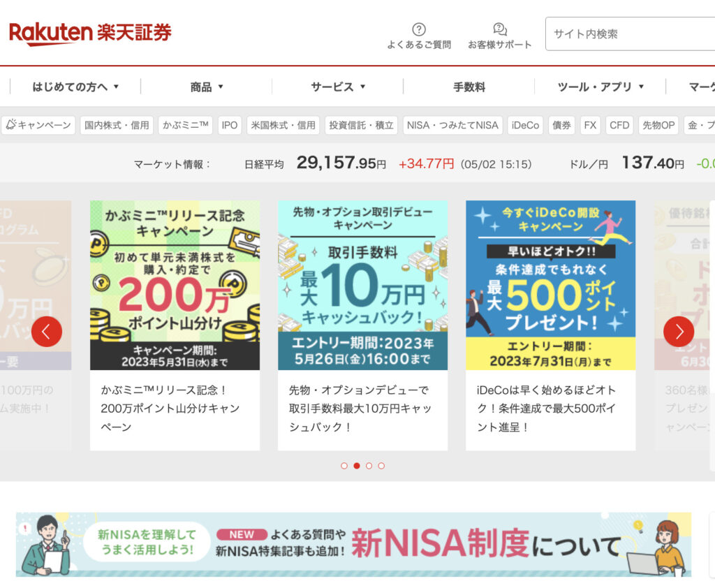This screenshot has height=588, width=715.
Task: Go to next carousel slide arrow
Action: click(x=679, y=332)
